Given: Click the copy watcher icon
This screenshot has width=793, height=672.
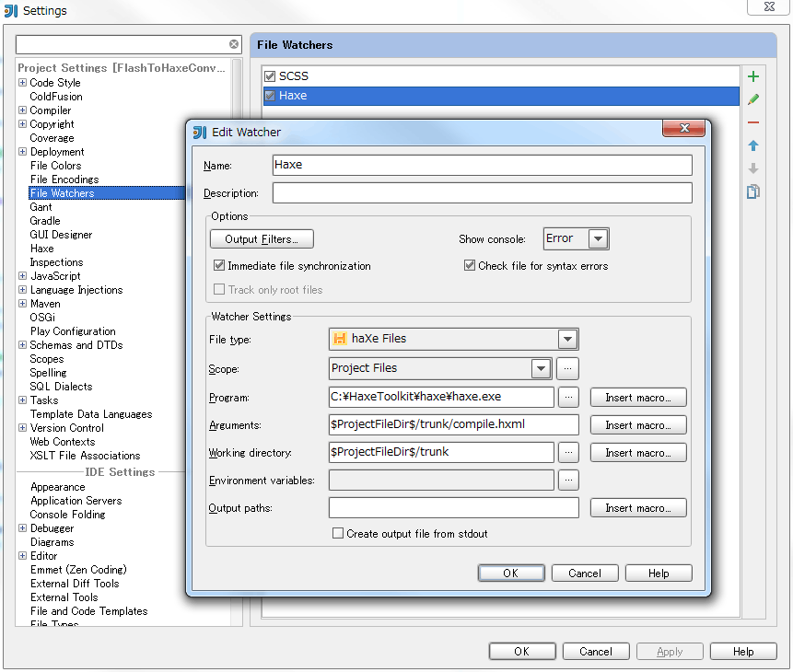Looking at the screenshot, I should [x=753, y=191].
